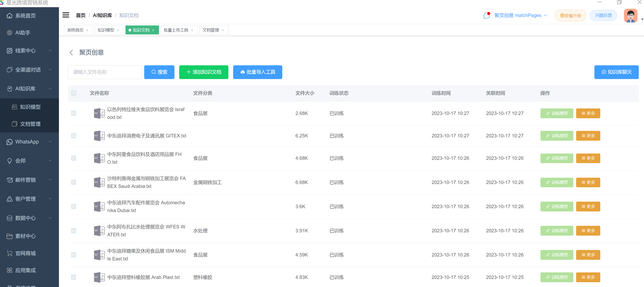
Task: Click the 添加知识文档 button
Action: 204,72
